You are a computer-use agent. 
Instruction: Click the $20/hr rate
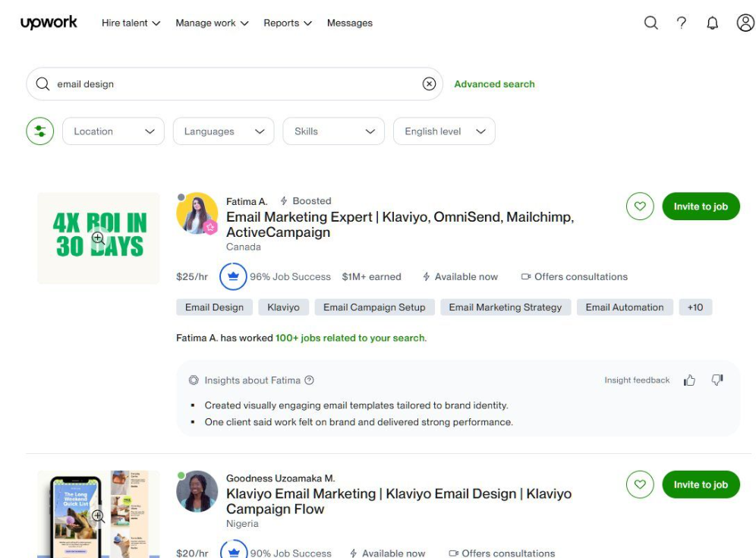192,553
